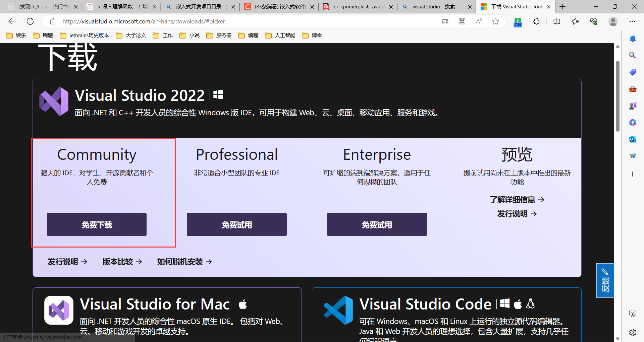Screen dimensions: 644x342
Task: Open sidebar Search magnifier icon
Action: 633,55
